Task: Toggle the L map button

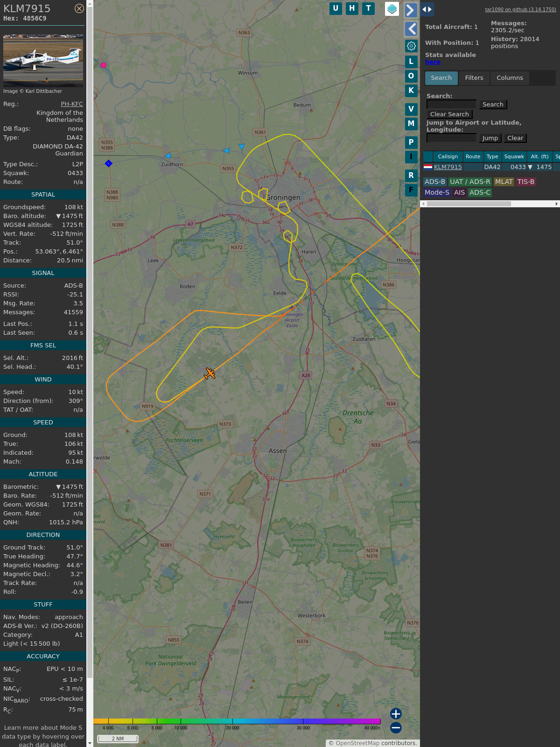Action: 411,61
